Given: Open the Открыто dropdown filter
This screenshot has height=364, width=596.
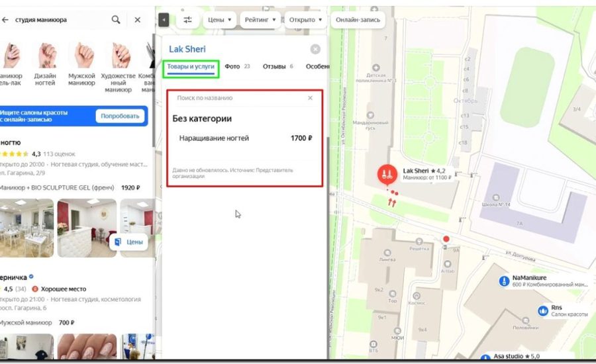Looking at the screenshot, I should click(305, 20).
